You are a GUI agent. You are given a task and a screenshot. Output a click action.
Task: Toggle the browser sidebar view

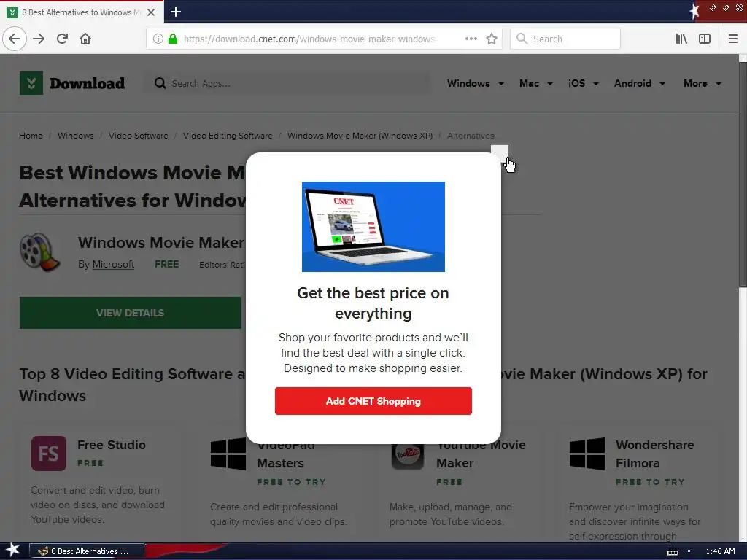click(x=705, y=39)
